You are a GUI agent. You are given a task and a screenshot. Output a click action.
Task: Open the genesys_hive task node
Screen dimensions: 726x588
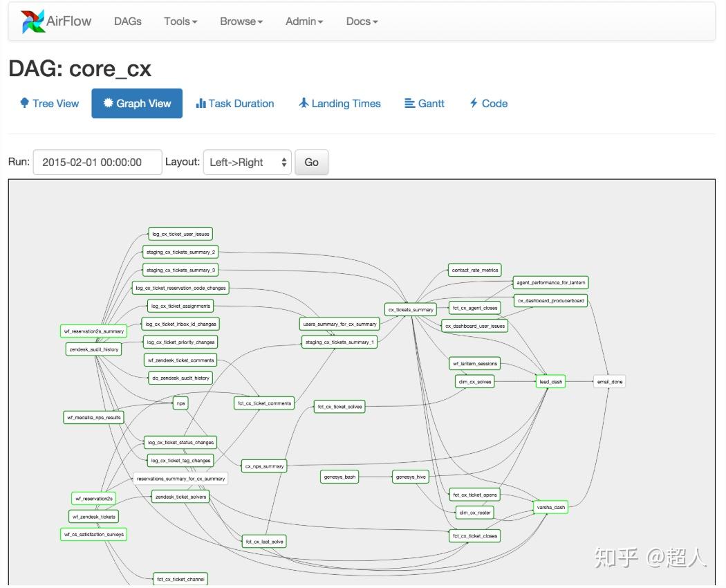pos(411,477)
